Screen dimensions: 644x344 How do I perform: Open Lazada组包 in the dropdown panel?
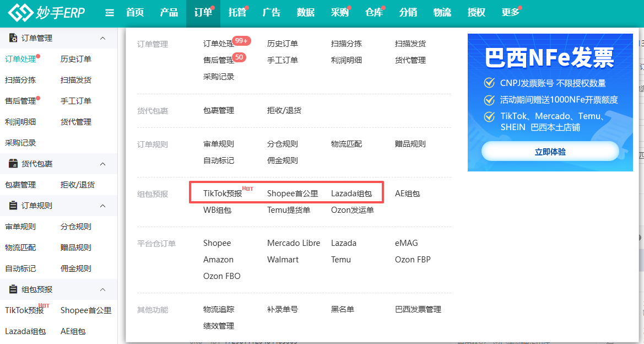coord(351,193)
